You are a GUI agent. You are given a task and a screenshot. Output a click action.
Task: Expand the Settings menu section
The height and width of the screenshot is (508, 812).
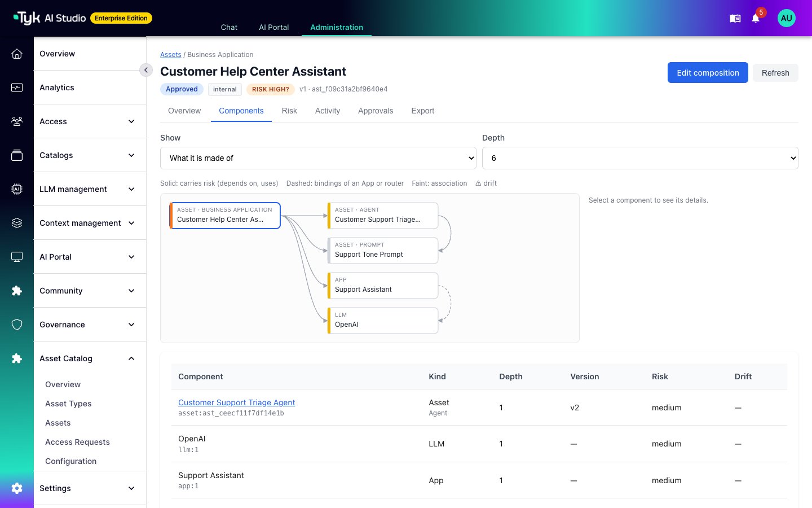click(x=90, y=488)
